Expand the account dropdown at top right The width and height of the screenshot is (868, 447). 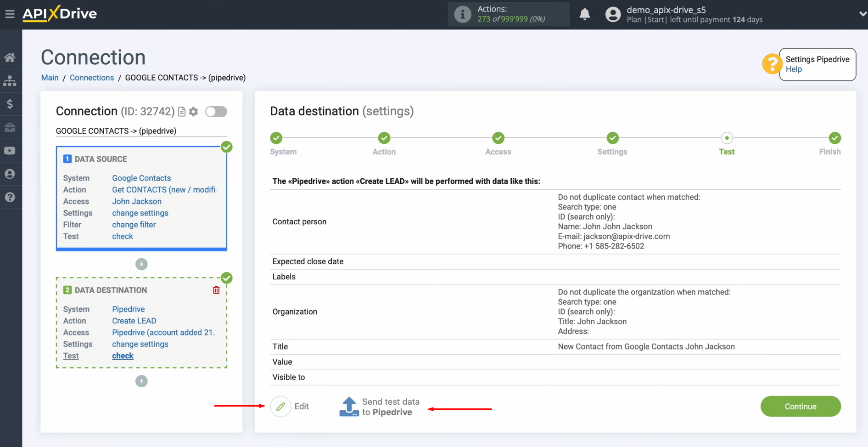(x=862, y=14)
